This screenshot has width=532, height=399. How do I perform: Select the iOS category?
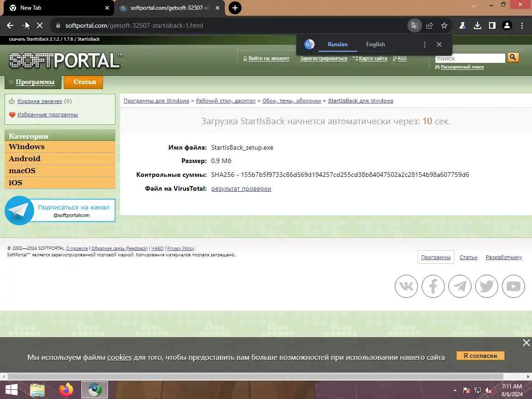[60, 182]
